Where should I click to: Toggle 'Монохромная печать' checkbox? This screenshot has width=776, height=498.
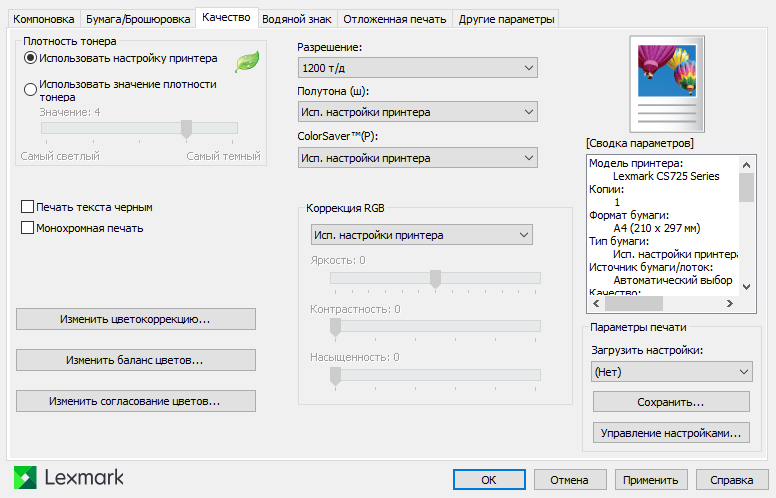point(27,228)
